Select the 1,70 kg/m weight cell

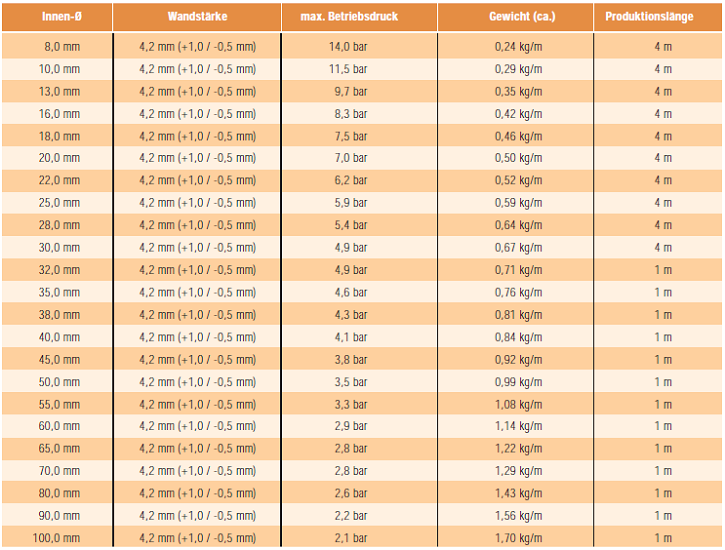point(518,538)
